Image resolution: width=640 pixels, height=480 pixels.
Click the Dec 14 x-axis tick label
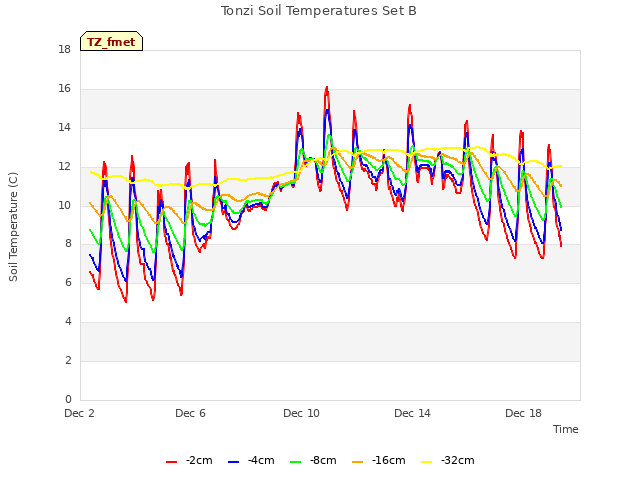pos(412,413)
